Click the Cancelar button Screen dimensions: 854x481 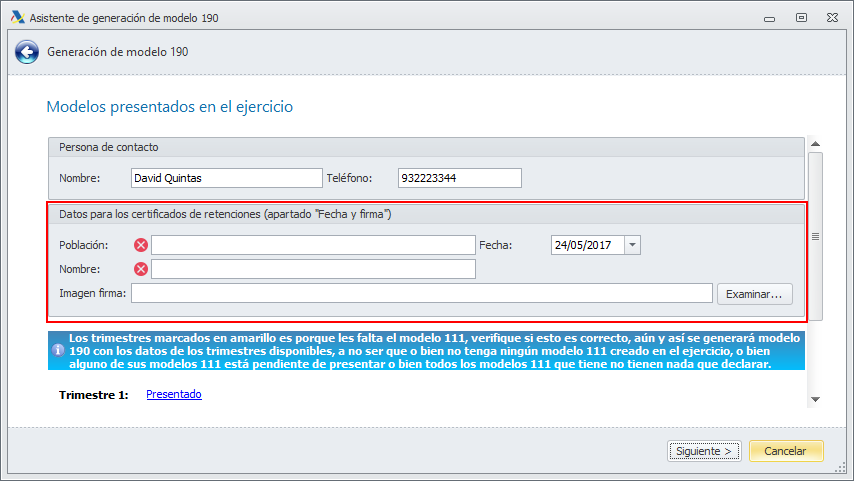pos(786,451)
